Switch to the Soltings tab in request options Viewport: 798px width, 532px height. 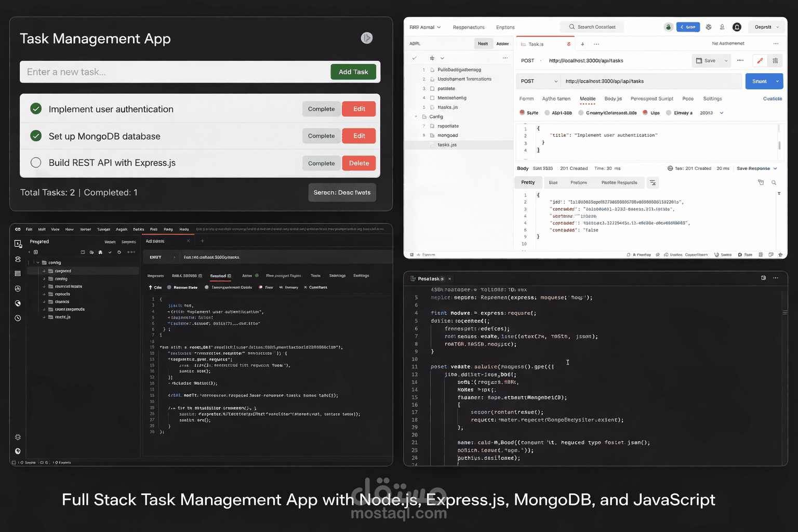712,99
